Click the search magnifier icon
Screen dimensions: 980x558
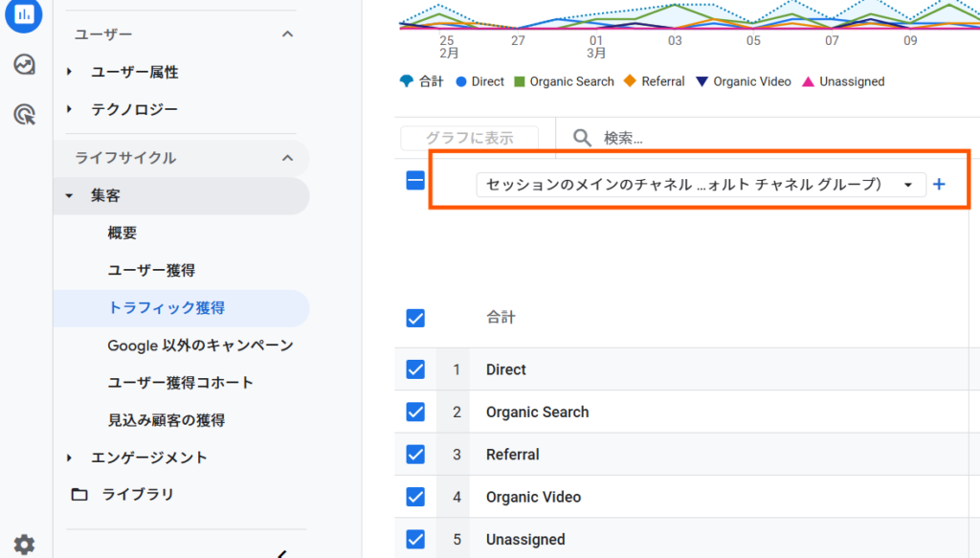coord(582,138)
